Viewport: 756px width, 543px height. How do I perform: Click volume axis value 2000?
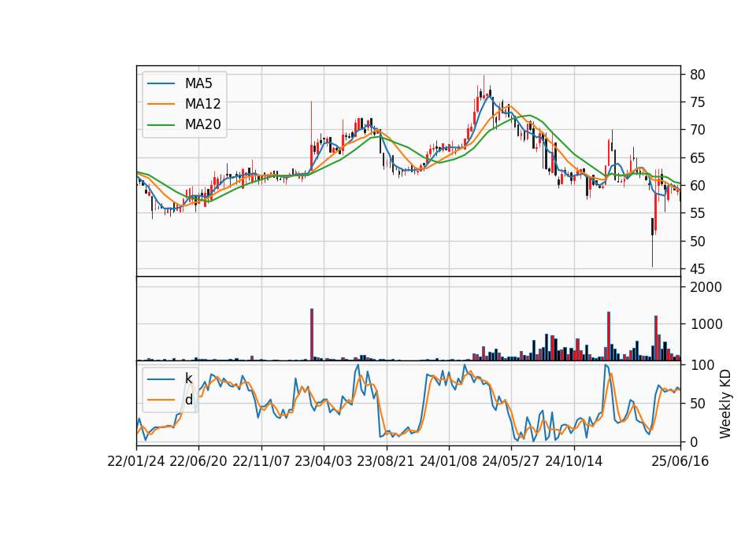706,288
